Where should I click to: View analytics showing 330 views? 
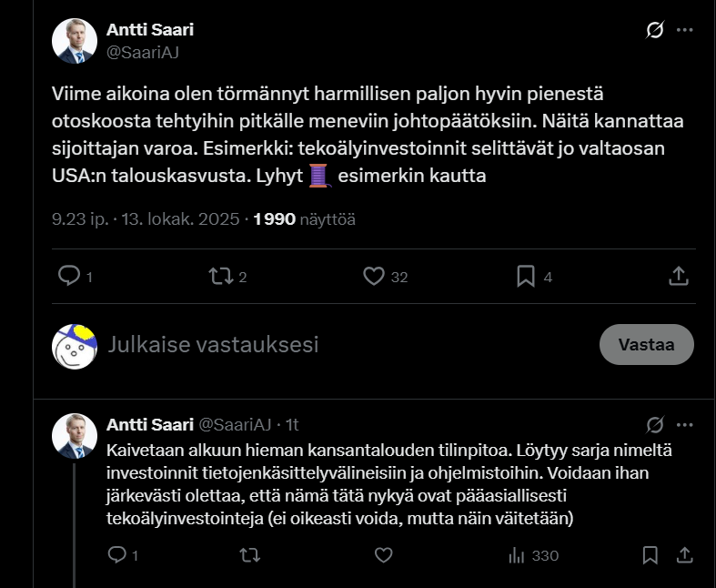pos(533,555)
